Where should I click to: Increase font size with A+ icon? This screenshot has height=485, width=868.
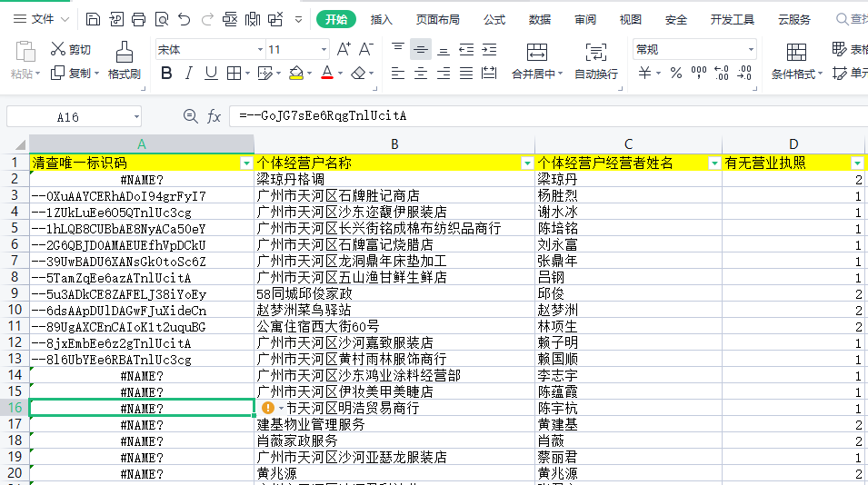(x=344, y=49)
